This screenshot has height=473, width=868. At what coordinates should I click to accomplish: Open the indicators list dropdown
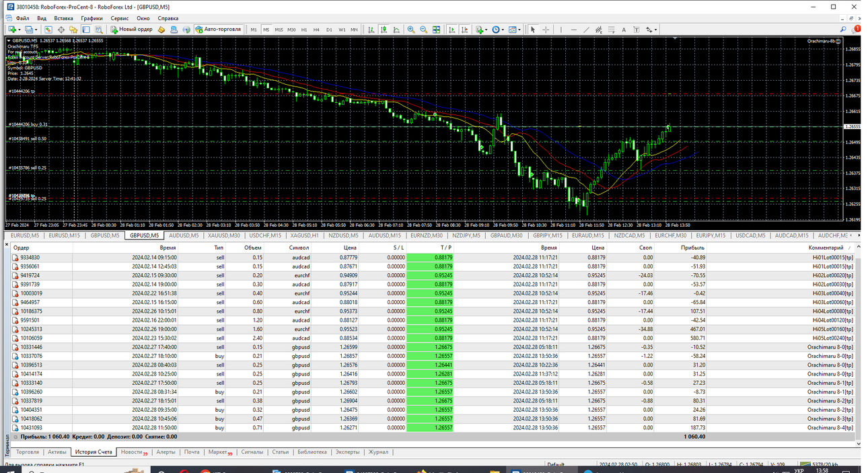[x=481, y=30]
